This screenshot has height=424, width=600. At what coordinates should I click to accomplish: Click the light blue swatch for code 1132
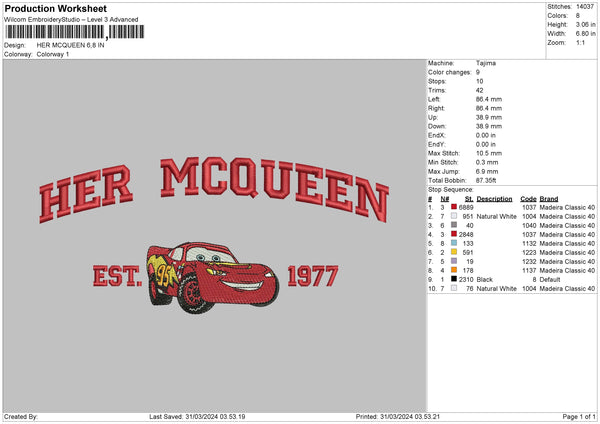(x=454, y=243)
